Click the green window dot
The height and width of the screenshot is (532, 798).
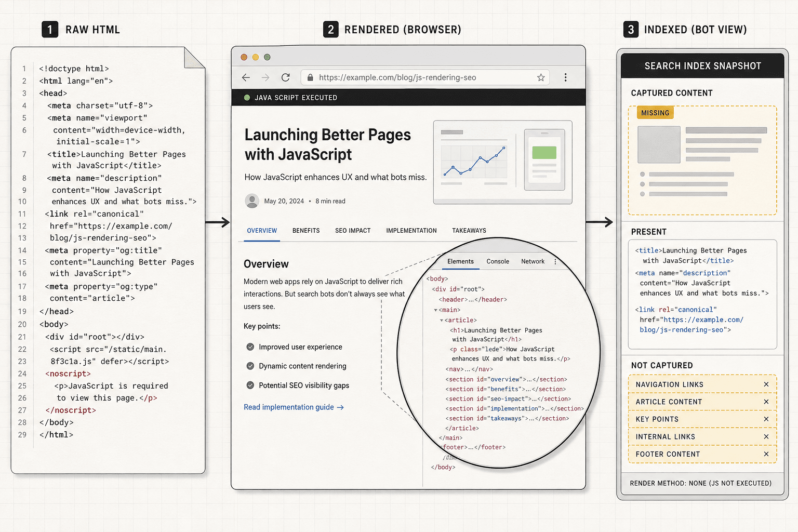pos(267,57)
